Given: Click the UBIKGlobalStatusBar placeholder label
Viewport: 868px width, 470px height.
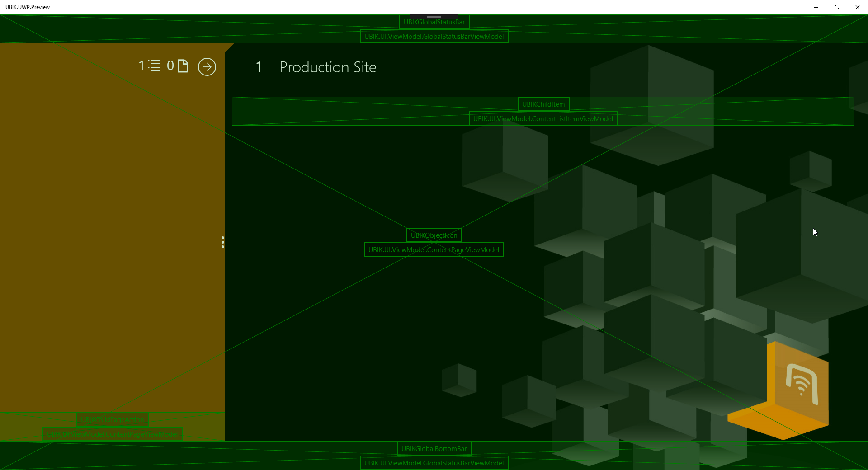Looking at the screenshot, I should click(434, 22).
